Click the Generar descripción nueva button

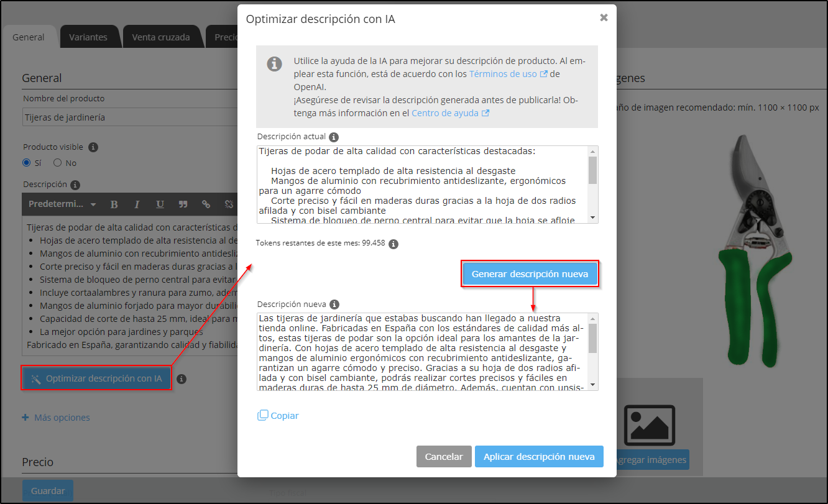530,273
